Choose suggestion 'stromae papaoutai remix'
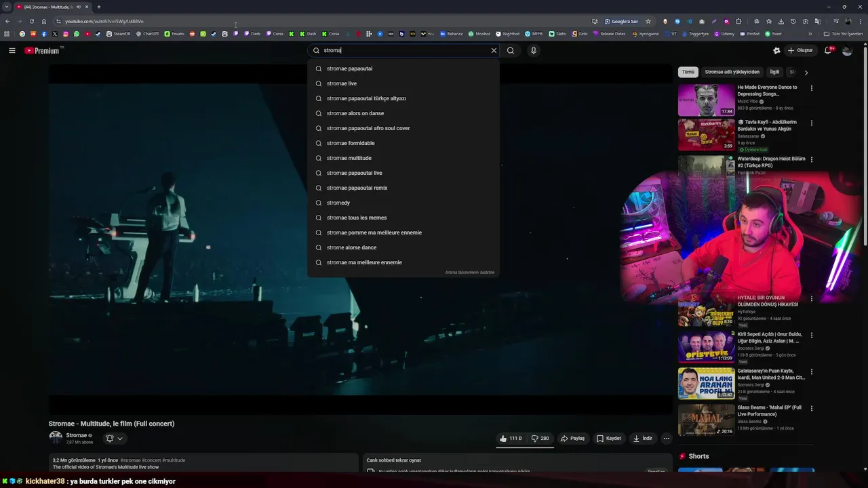This screenshot has width=868, height=488. click(x=403, y=188)
